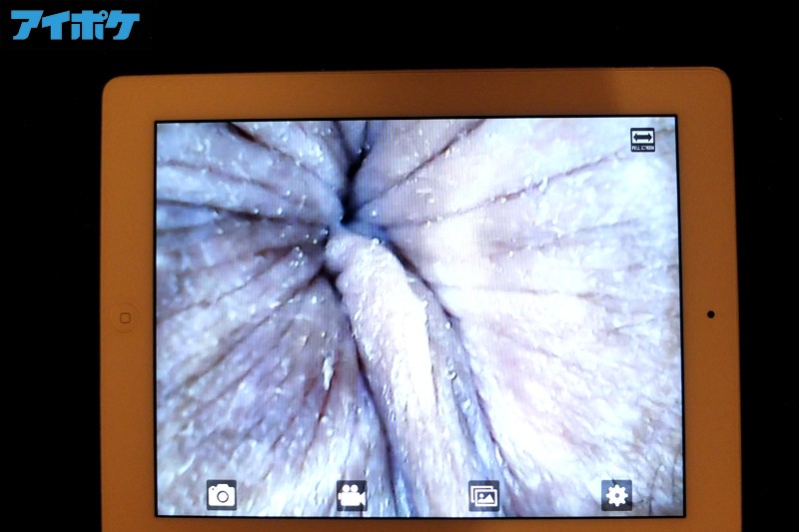The height and width of the screenshot is (532, 799).
Task: Toggle video recording on
Action: (352, 494)
